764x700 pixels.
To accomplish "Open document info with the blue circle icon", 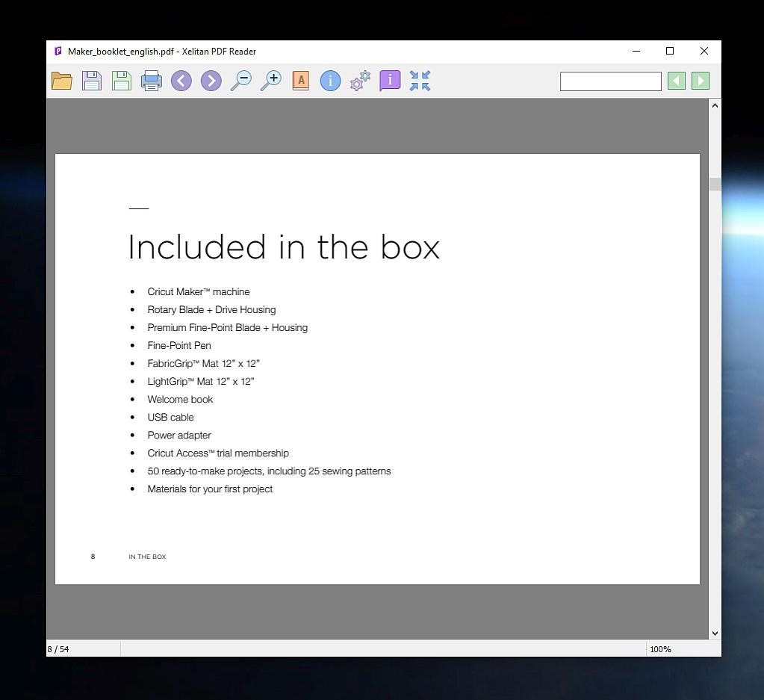I will tap(330, 81).
